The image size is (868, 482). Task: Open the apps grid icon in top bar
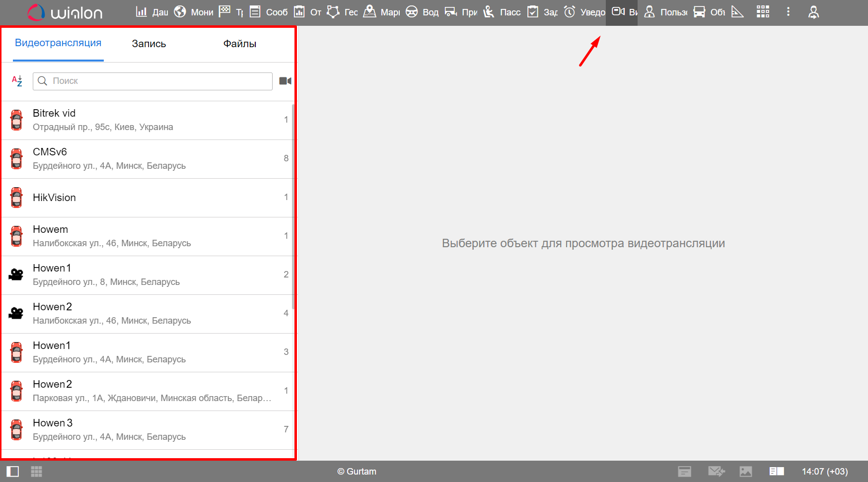pos(763,12)
